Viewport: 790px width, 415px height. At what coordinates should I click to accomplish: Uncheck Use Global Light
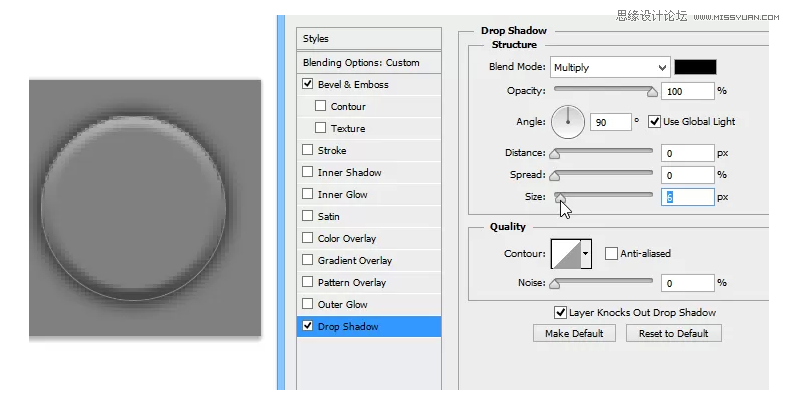pos(655,122)
